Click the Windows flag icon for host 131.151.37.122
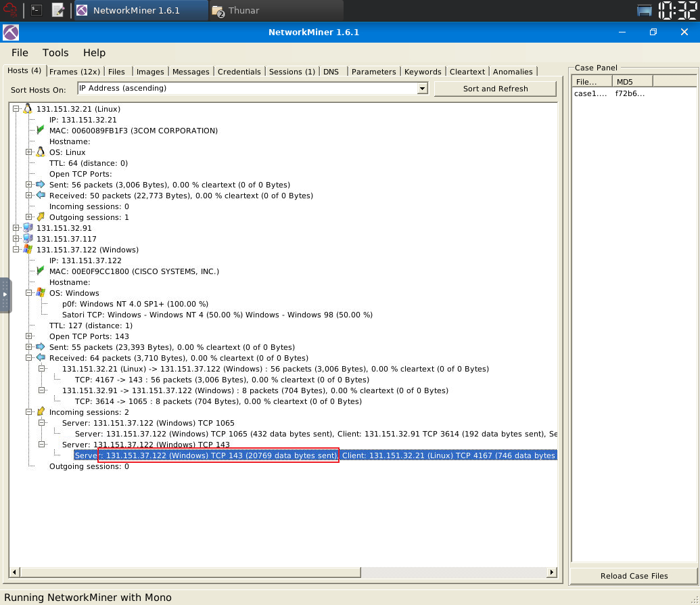The height and width of the screenshot is (605, 700). pyautogui.click(x=28, y=249)
